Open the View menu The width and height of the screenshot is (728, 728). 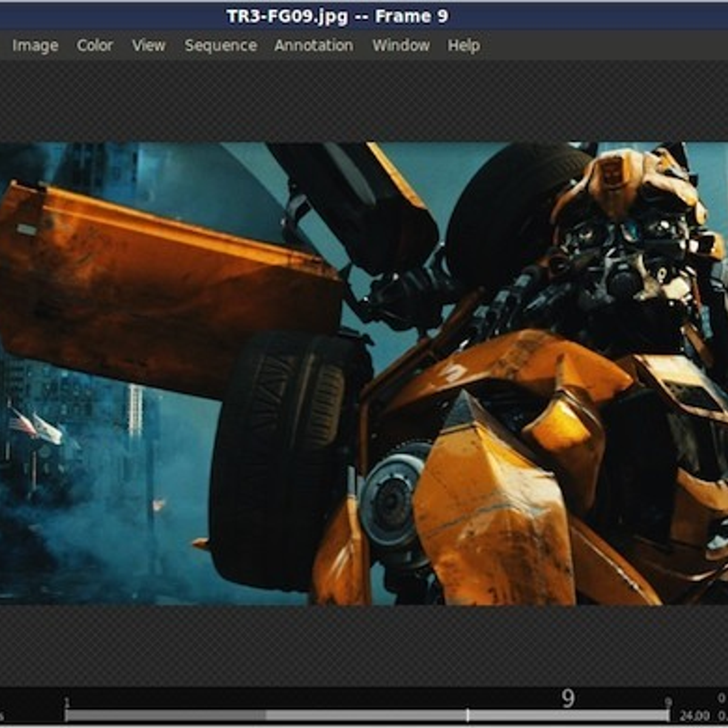coord(149,45)
